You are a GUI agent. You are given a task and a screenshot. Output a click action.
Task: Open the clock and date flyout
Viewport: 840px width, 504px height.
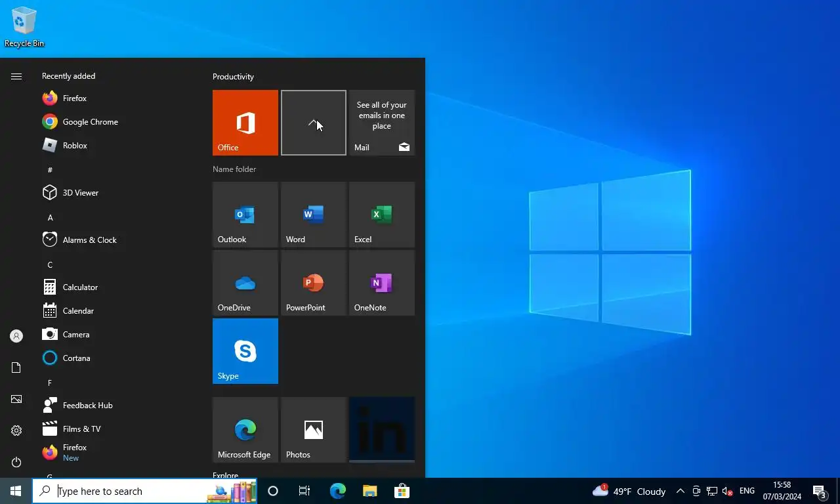pos(782,491)
